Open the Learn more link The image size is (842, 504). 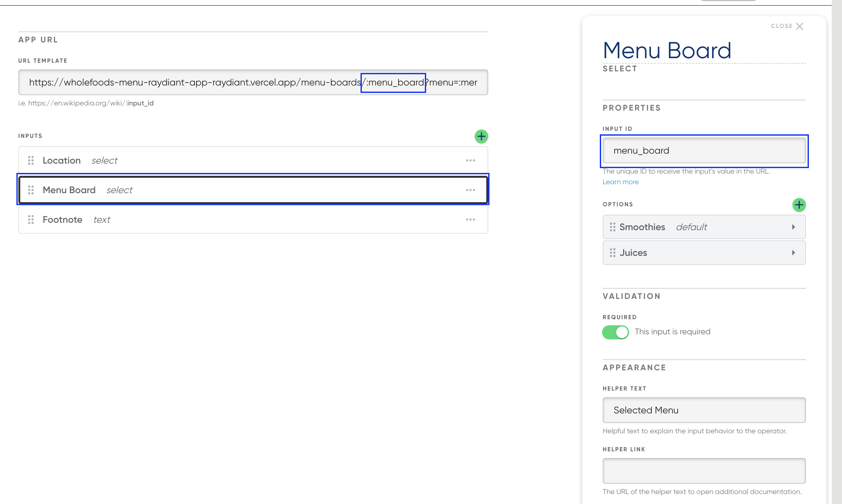click(620, 182)
